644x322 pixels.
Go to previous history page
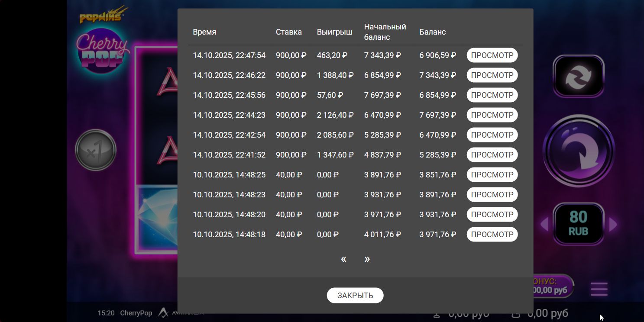[x=343, y=259]
